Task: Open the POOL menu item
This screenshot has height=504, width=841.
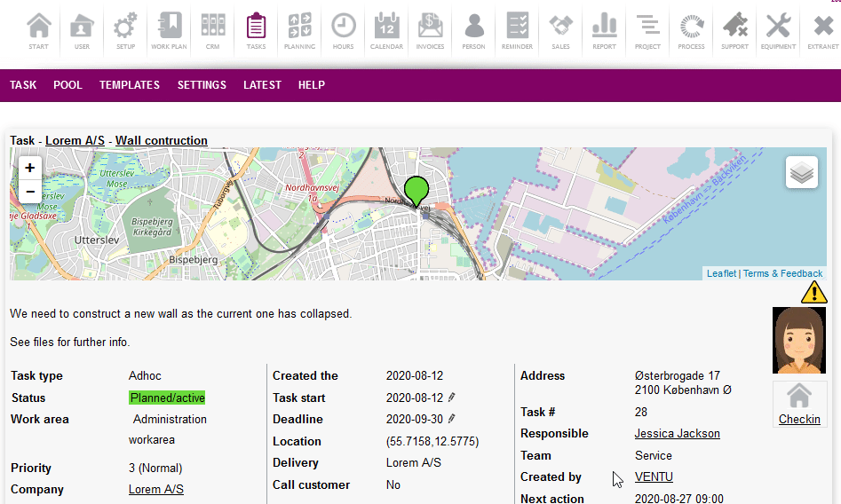Action: [x=67, y=85]
